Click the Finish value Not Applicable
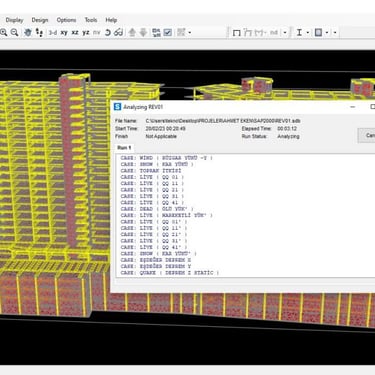The image size is (375, 375). [x=161, y=136]
